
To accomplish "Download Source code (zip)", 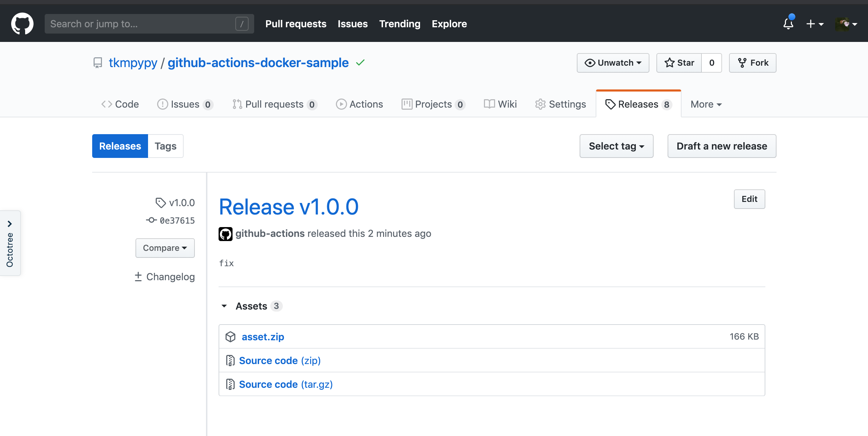I will click(x=280, y=361).
